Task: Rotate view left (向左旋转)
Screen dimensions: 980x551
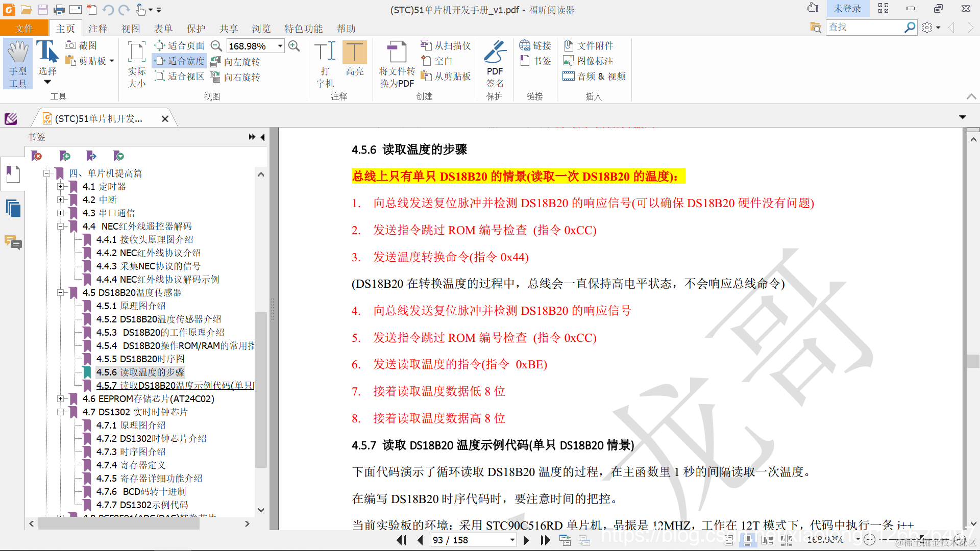Action: [236, 62]
